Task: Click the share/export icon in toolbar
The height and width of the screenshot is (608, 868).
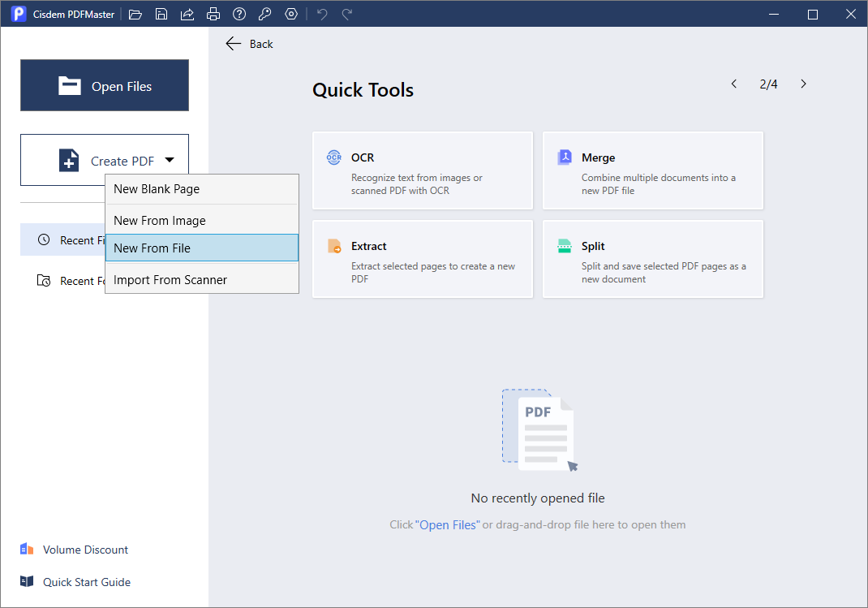Action: point(187,15)
